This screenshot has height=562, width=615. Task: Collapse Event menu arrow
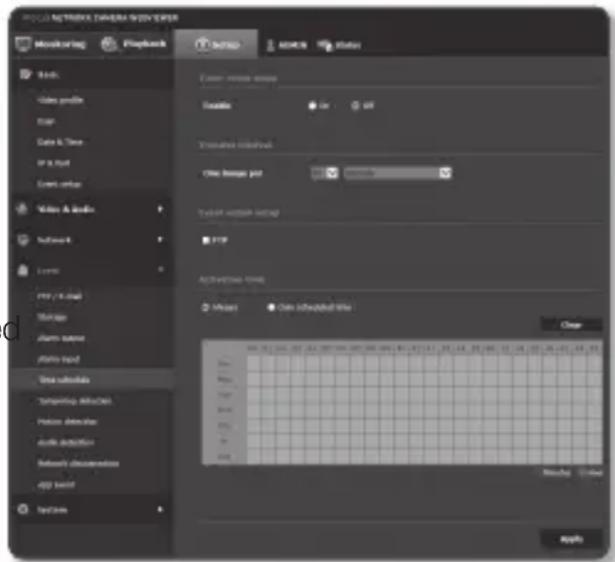160,269
